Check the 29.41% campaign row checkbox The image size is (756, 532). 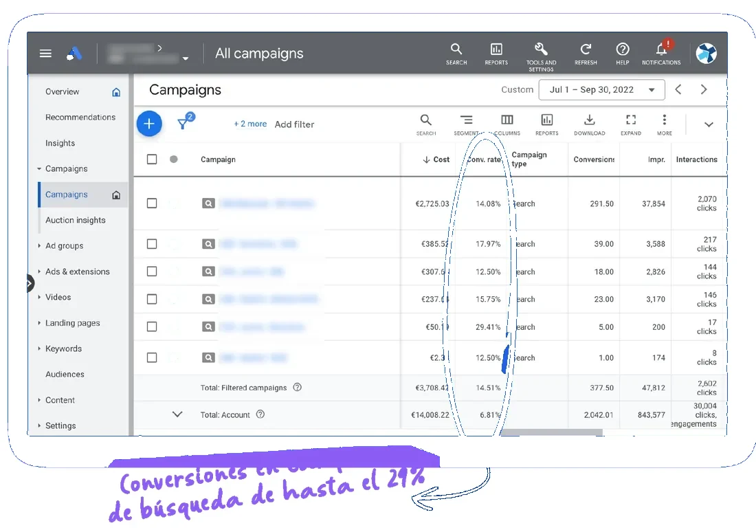[152, 326]
